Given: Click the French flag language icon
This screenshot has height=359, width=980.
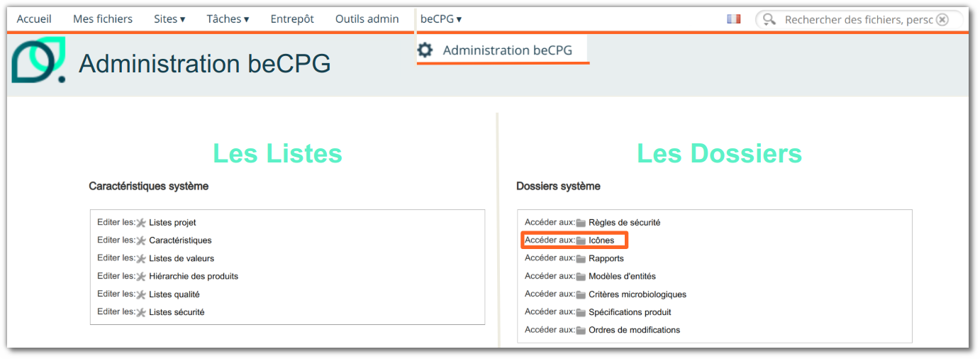Looking at the screenshot, I should (733, 19).
